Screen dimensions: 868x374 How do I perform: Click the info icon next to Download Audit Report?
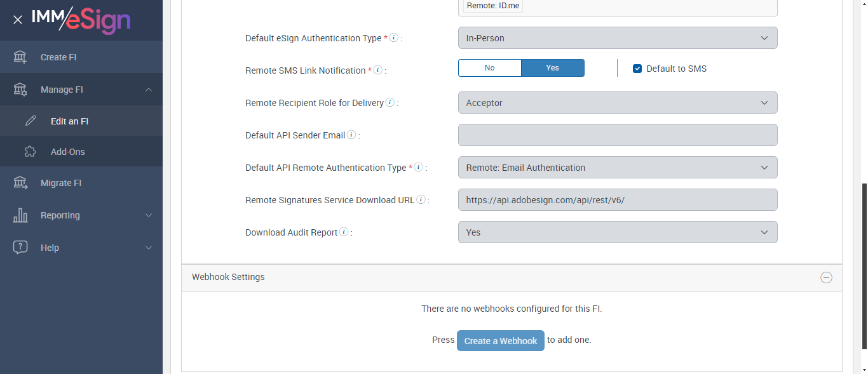point(344,232)
